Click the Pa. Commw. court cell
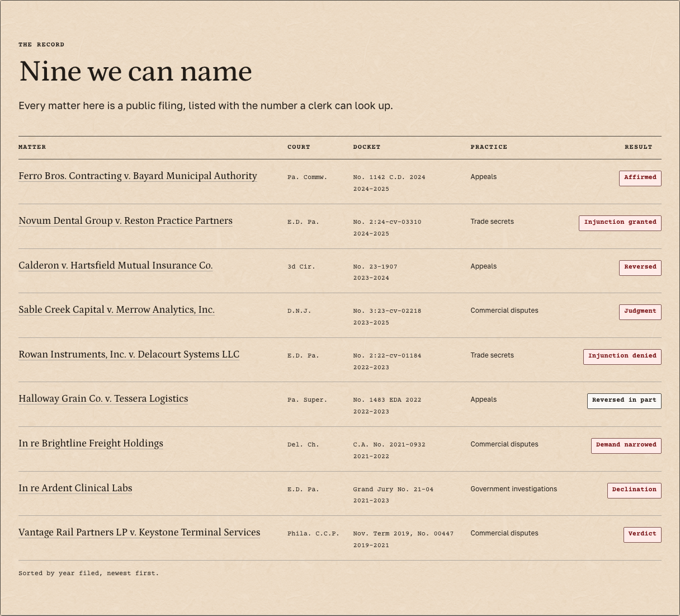Image resolution: width=680 pixels, height=616 pixels. click(307, 177)
